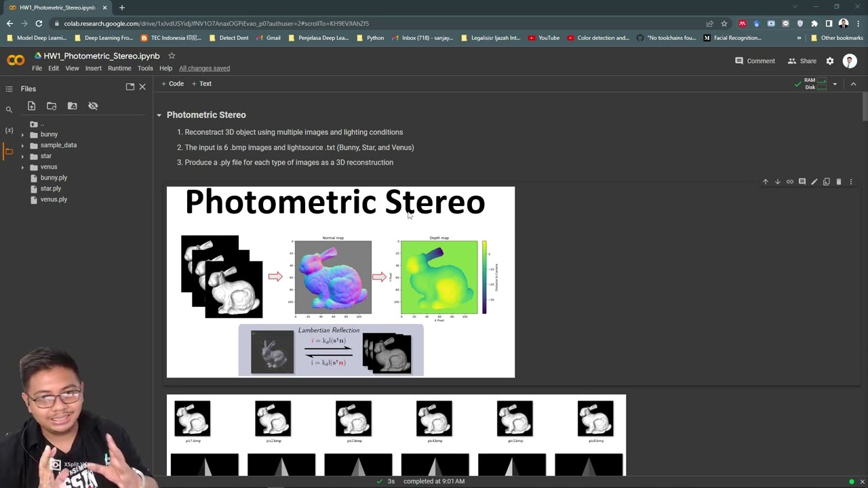Open the View menu
Viewport: 868px width, 488px height.
[72, 68]
